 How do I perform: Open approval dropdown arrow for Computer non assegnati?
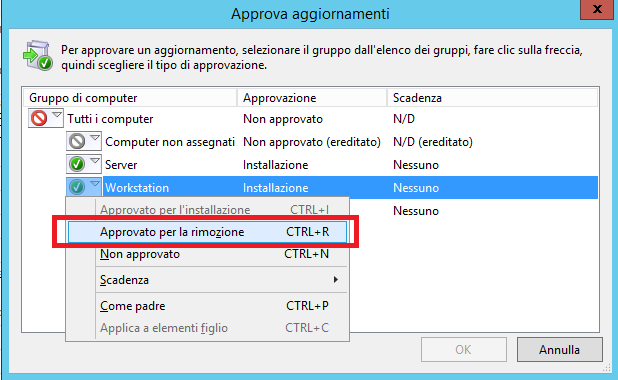pos(95,138)
